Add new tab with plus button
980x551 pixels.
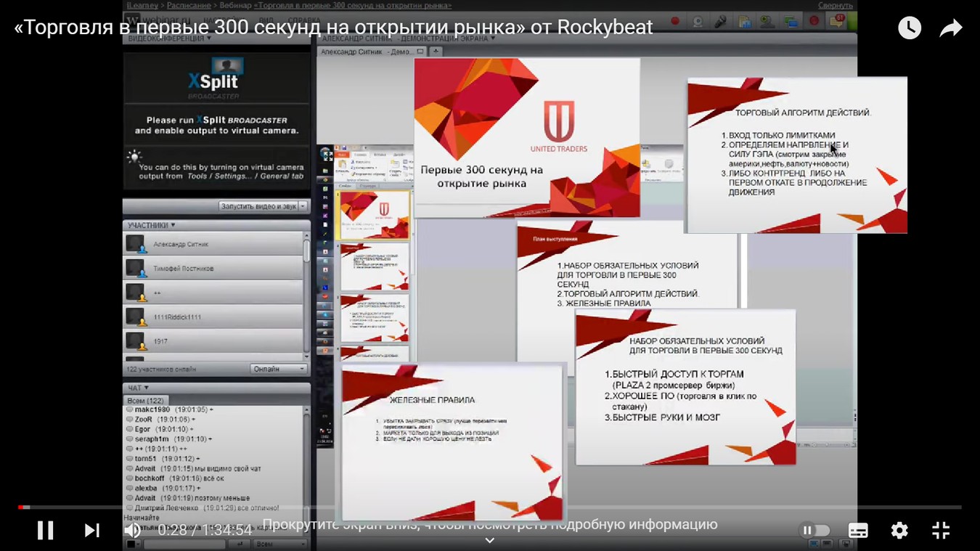(x=436, y=52)
